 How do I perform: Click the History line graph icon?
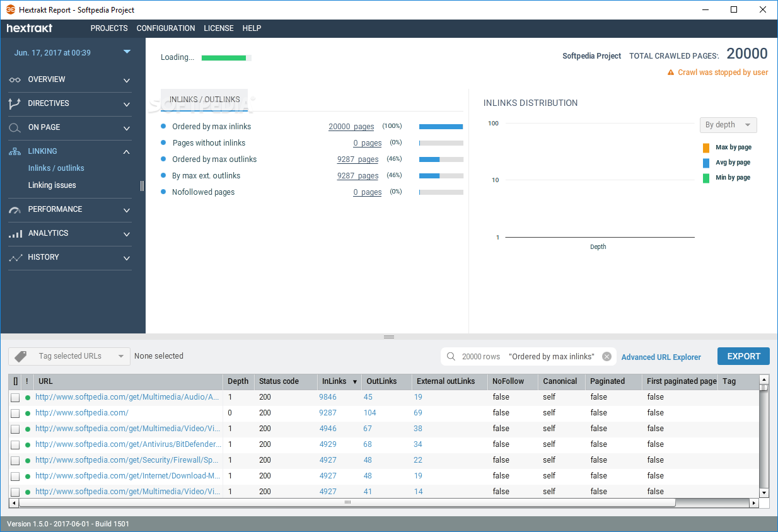click(x=15, y=258)
